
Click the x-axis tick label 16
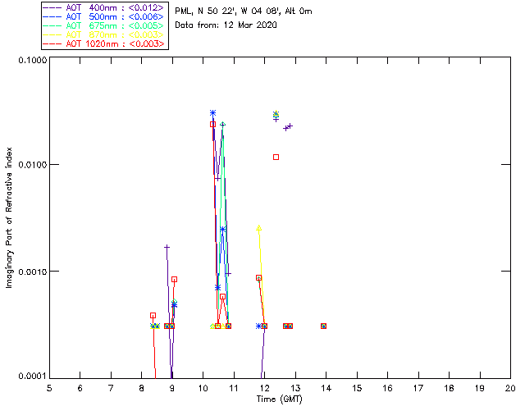[387, 388]
